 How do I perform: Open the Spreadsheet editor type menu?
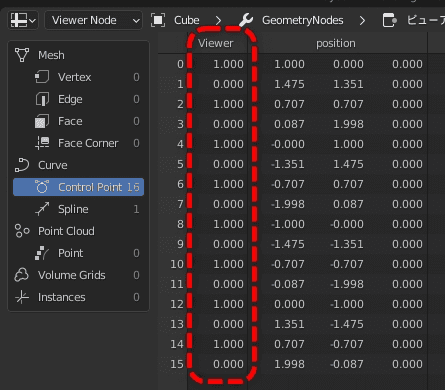23,20
